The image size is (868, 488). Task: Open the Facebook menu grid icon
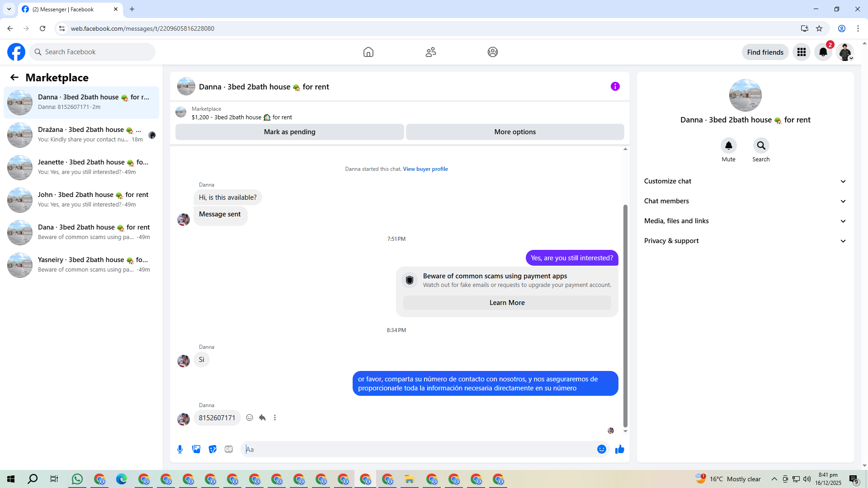802,52
